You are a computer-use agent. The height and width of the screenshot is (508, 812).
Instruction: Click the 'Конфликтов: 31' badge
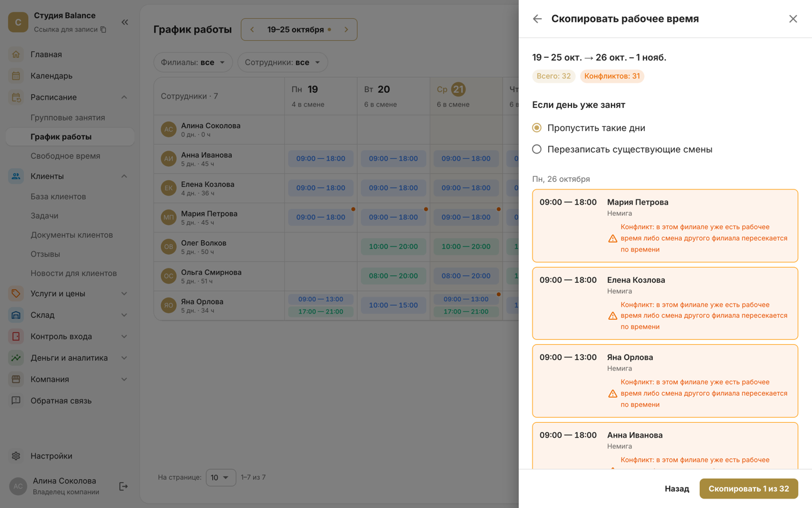[x=612, y=76]
